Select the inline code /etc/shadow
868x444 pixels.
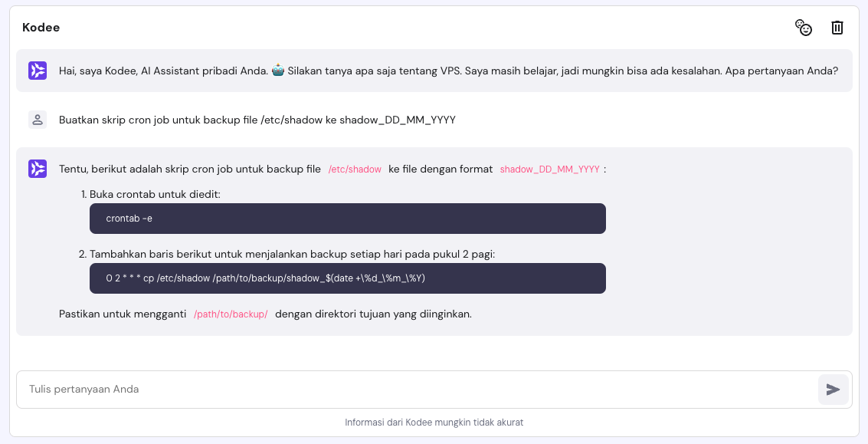(x=355, y=169)
